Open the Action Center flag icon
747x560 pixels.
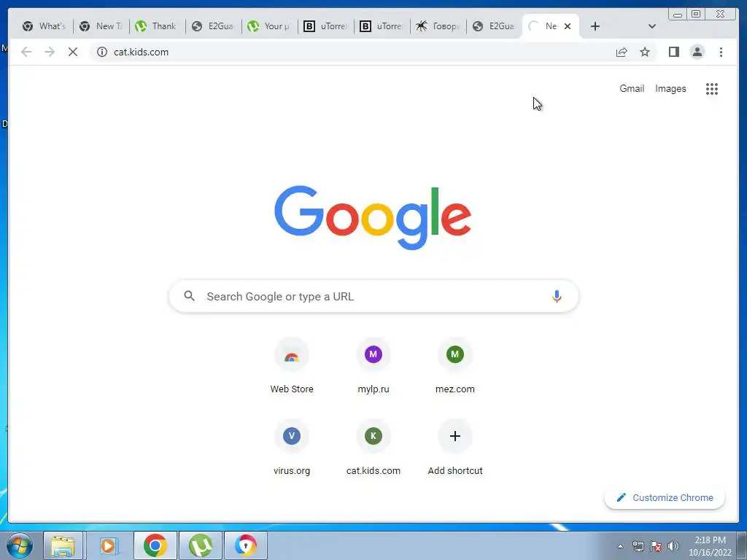(x=656, y=546)
